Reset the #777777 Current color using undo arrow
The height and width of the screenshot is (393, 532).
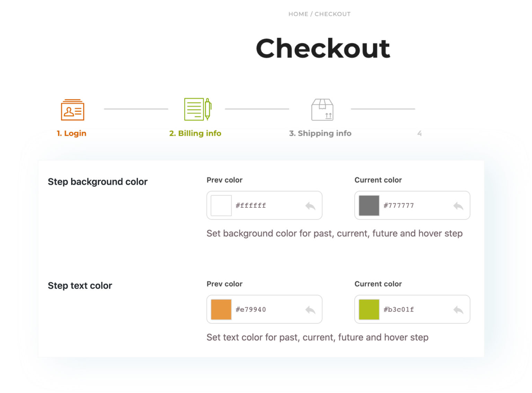pos(459,205)
